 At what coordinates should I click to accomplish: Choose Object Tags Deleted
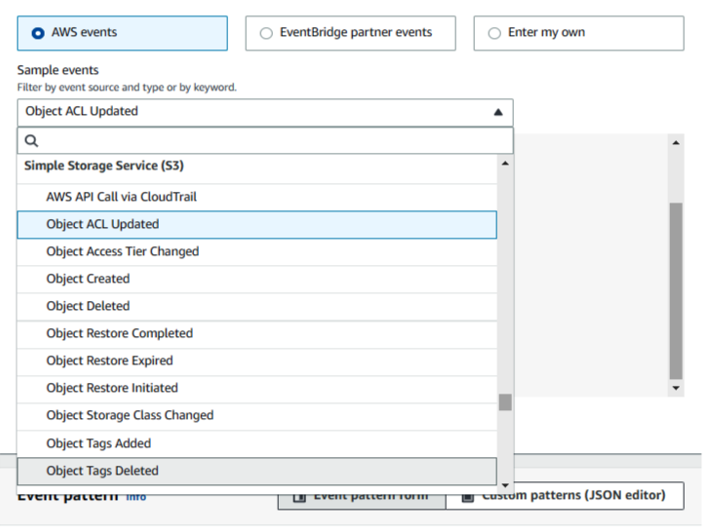click(257, 471)
